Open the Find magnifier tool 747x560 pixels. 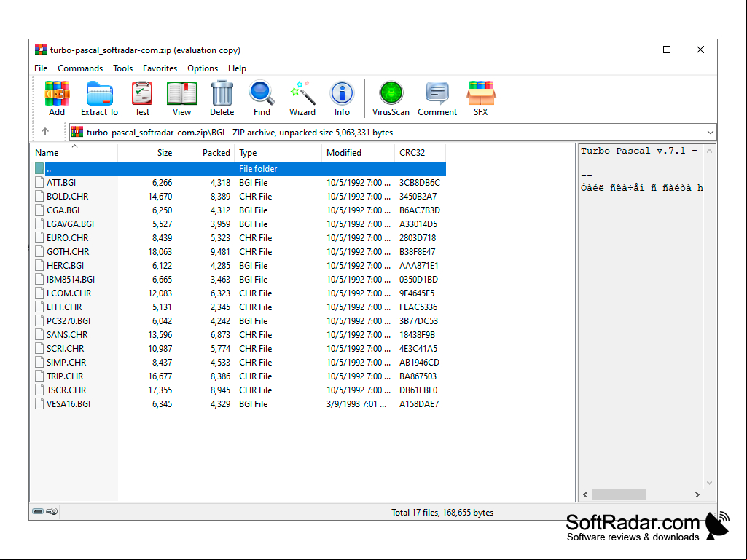262,98
